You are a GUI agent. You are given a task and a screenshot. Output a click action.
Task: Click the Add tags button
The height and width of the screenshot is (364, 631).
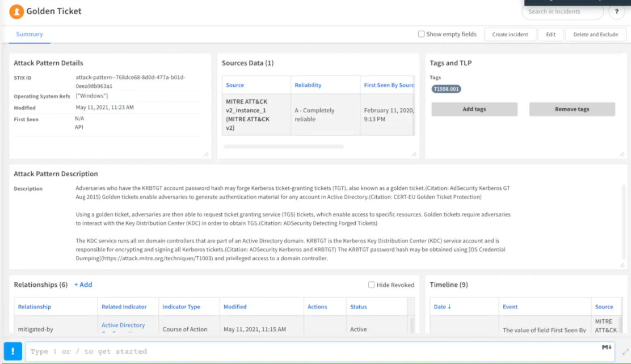474,109
